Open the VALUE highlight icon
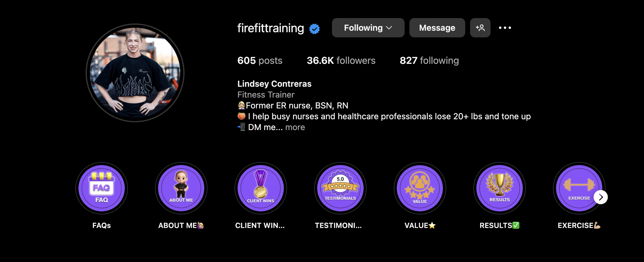The width and height of the screenshot is (644, 262). (x=420, y=188)
